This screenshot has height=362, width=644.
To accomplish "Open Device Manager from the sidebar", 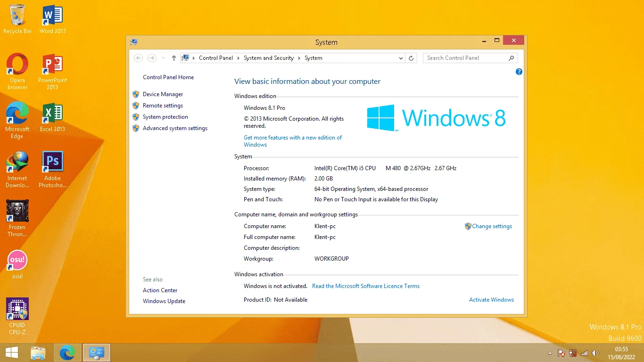I will click(163, 94).
